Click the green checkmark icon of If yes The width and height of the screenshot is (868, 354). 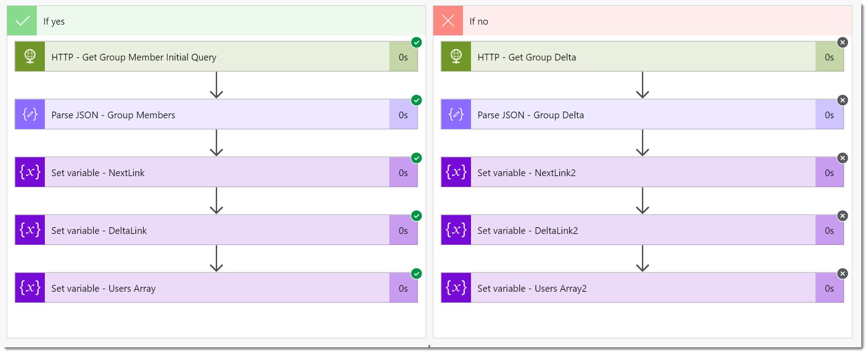22,21
